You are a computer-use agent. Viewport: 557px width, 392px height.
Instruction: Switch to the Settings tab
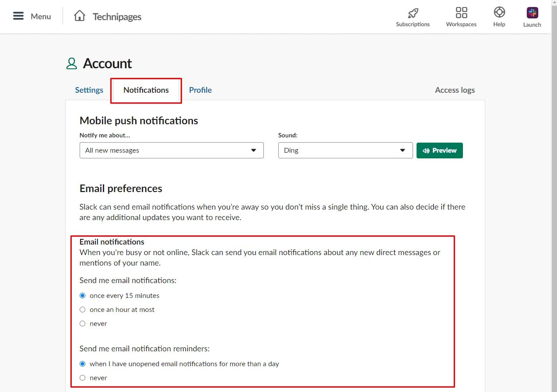pos(89,90)
